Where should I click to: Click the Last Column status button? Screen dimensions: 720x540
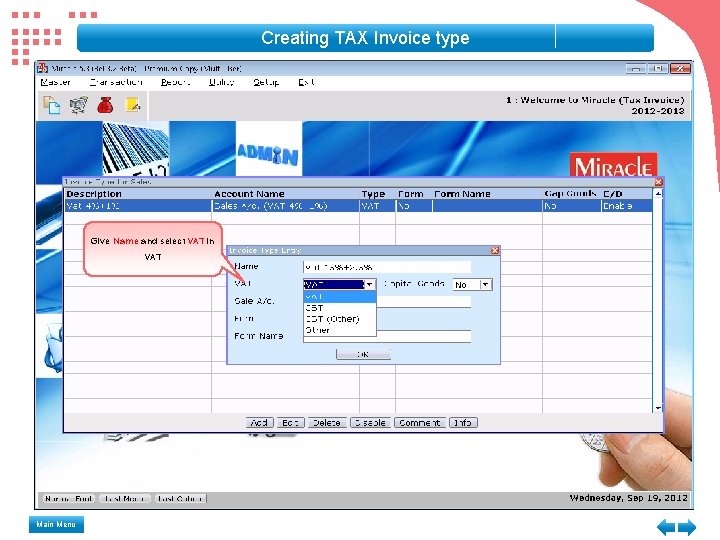[180, 499]
